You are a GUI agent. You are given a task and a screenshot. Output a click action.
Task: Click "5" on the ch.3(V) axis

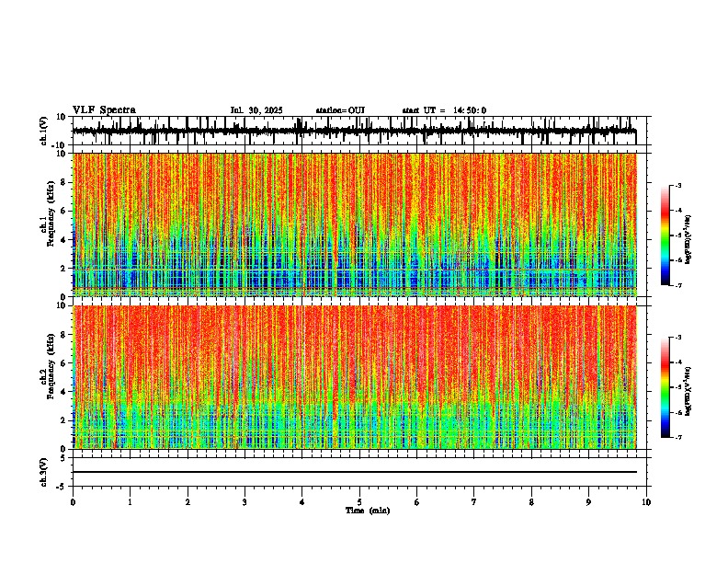tap(63, 458)
